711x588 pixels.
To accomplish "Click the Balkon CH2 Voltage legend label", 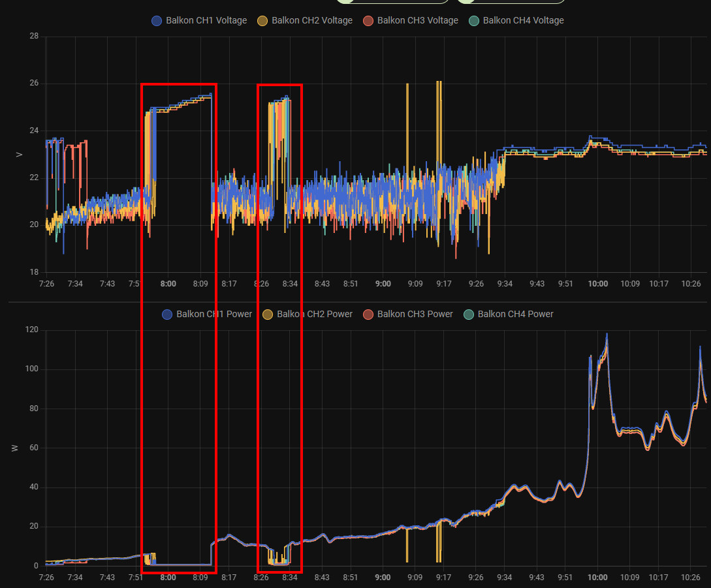I will pos(312,20).
